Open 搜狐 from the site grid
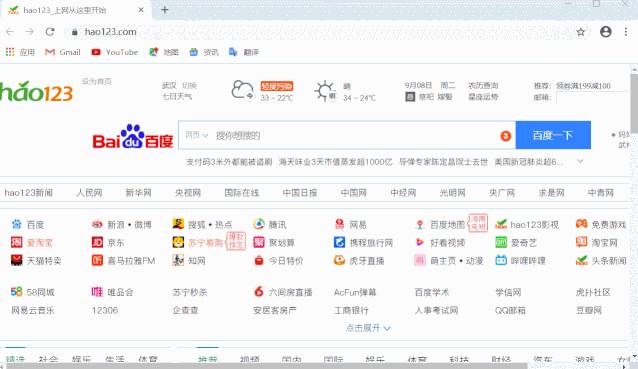The image size is (638, 369). click(197, 224)
